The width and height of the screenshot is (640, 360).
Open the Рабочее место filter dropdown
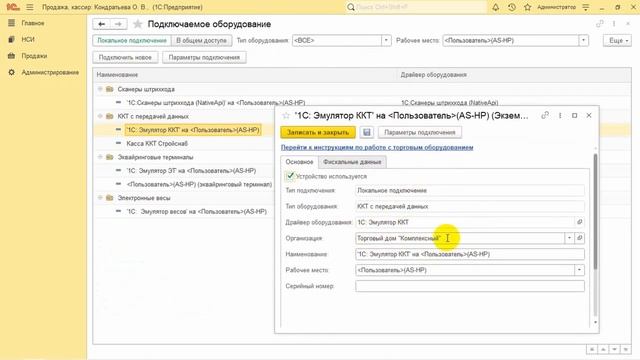tap(584, 40)
